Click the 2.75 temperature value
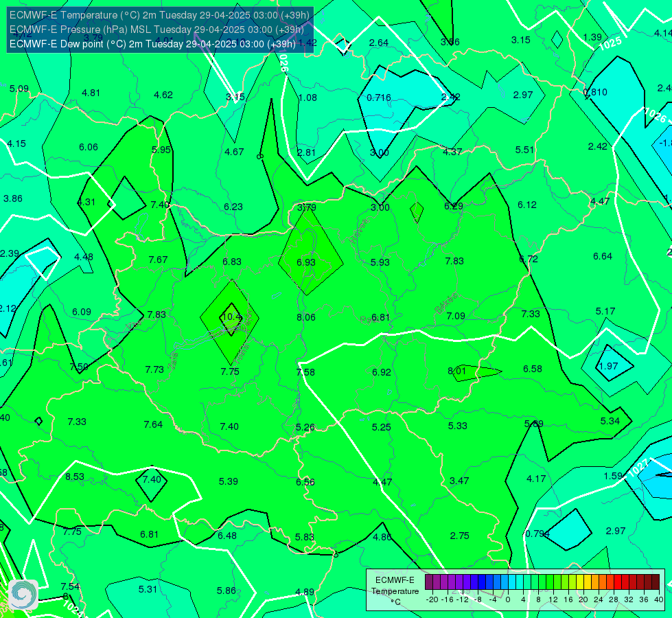Viewport: 672px width, 618px height. (x=459, y=536)
